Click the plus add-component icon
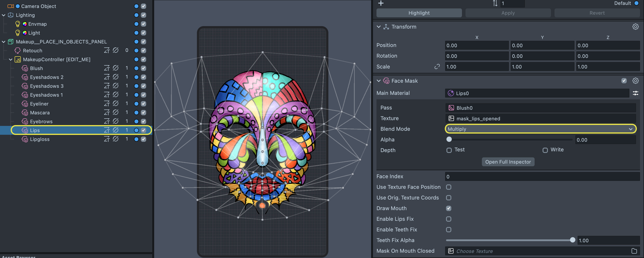This screenshot has width=644, height=258. [381, 3]
